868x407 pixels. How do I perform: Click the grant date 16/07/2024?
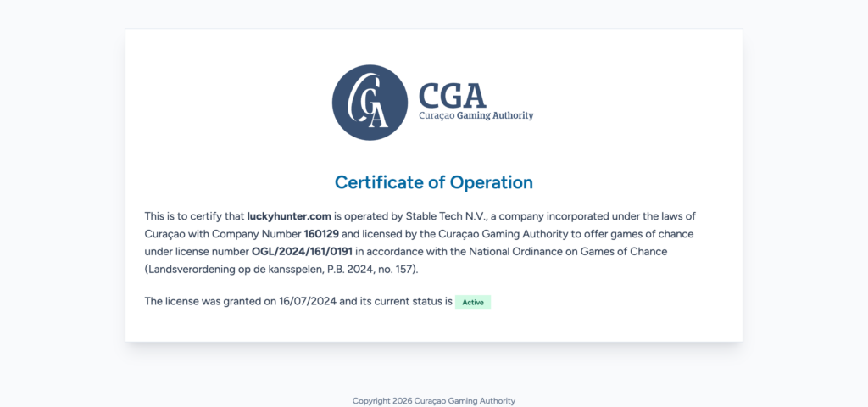pos(308,302)
